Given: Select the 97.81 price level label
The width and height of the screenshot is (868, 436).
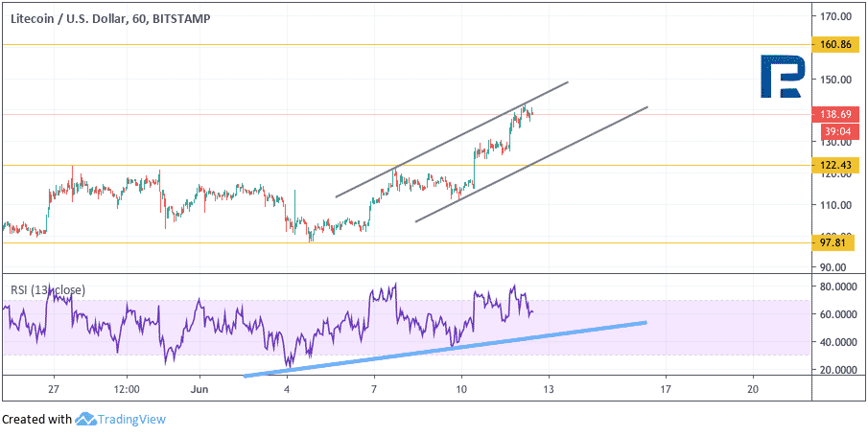Looking at the screenshot, I should click(832, 242).
